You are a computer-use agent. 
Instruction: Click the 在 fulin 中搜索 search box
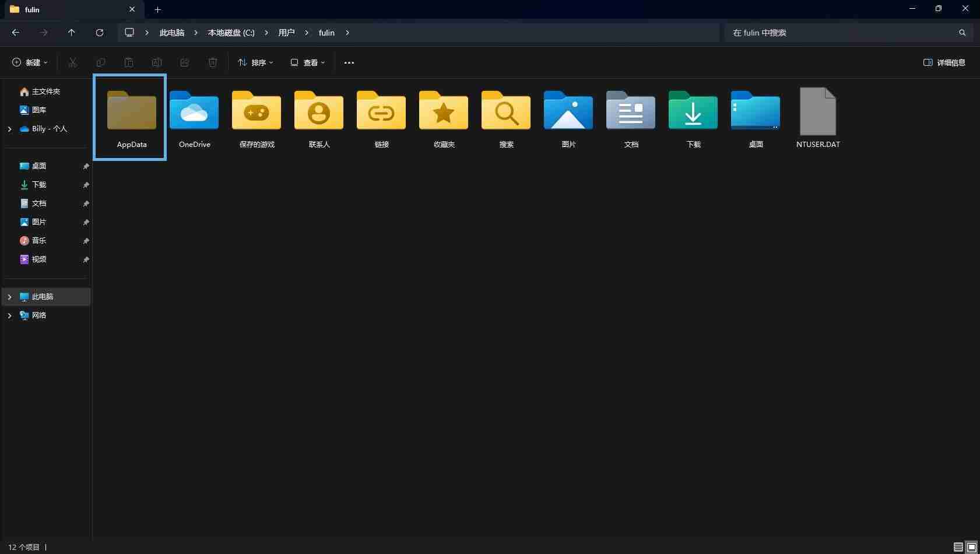[816, 33]
